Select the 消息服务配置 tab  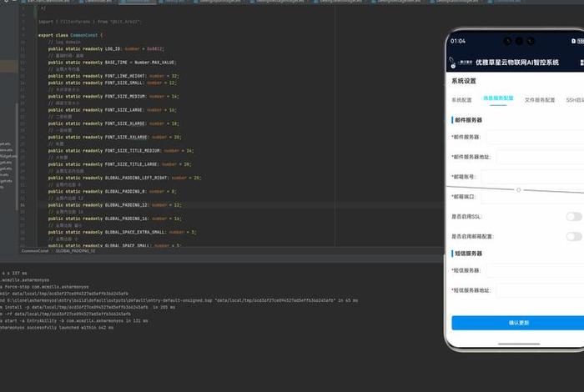point(499,98)
